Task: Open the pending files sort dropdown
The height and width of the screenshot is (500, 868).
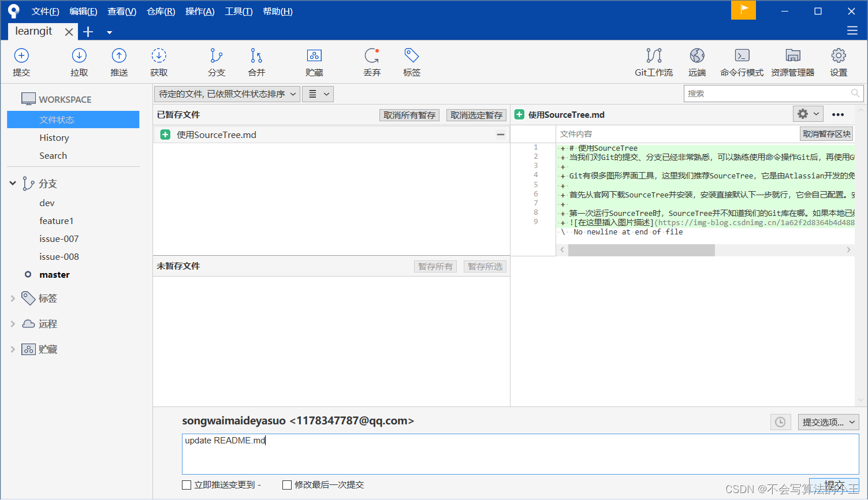Action: 227,94
